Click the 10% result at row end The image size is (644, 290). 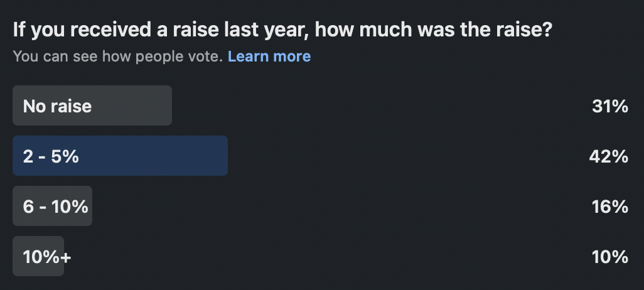point(609,257)
